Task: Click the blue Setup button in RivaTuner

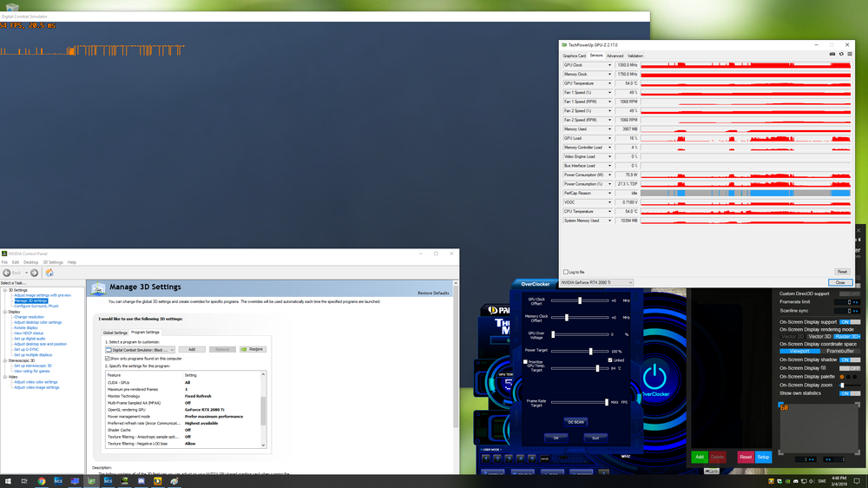Action: point(763,457)
